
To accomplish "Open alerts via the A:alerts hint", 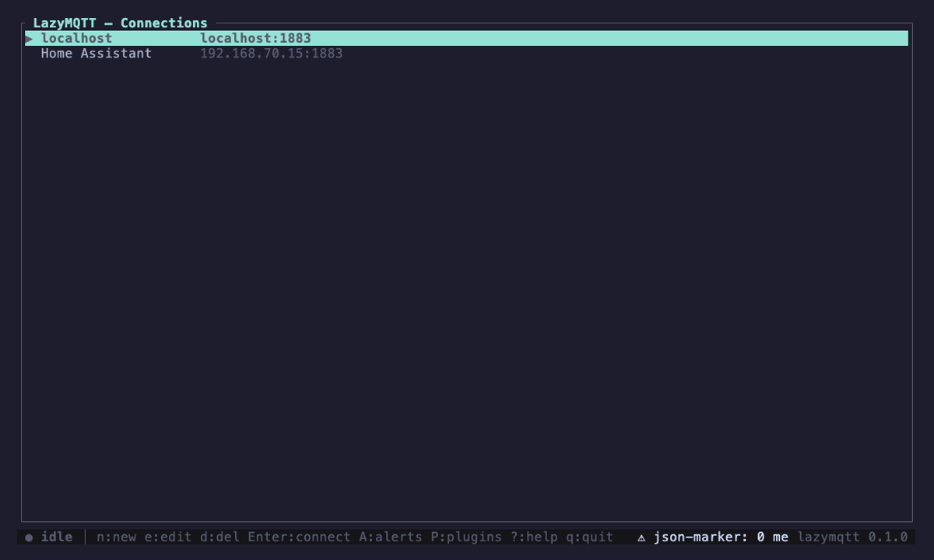I will point(390,537).
